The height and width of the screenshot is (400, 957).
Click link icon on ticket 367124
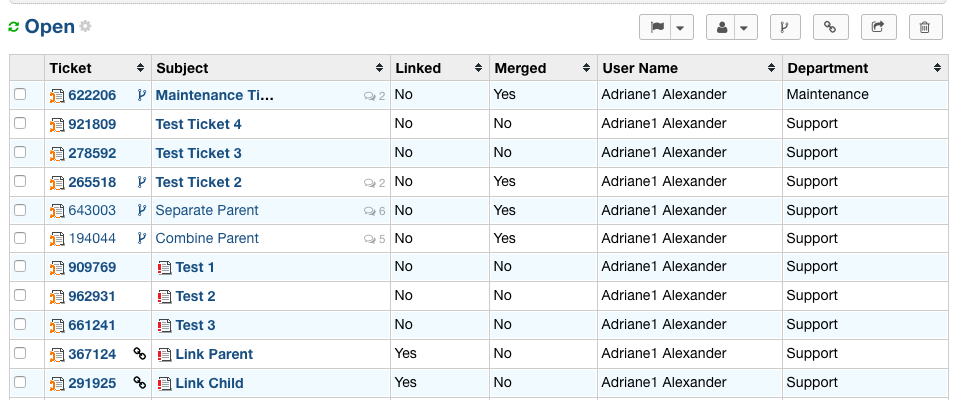tap(140, 354)
